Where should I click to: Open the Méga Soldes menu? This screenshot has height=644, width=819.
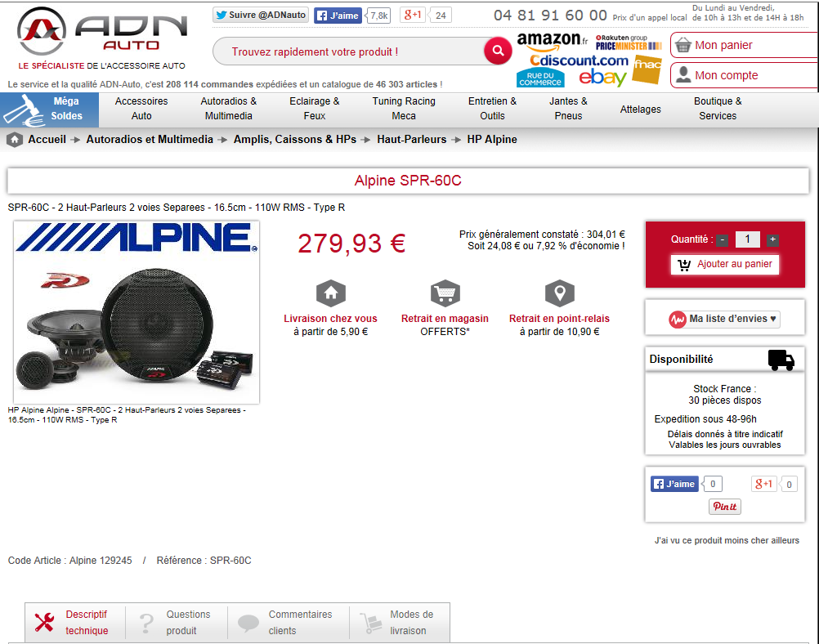pyautogui.click(x=50, y=110)
